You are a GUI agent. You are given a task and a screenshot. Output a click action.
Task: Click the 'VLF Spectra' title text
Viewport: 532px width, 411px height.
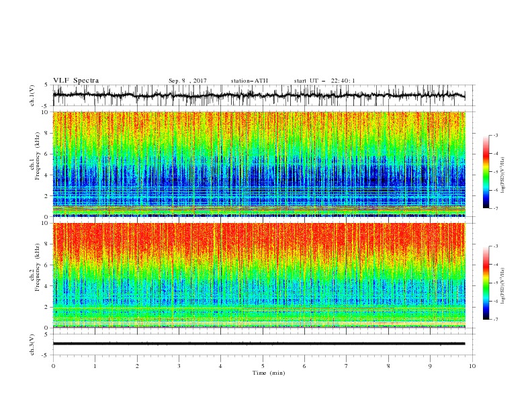(x=76, y=81)
